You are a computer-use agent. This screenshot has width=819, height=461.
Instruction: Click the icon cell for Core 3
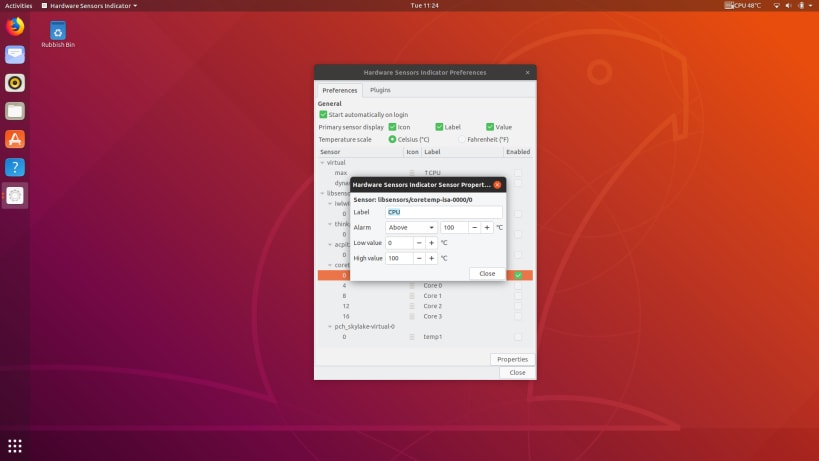(x=412, y=316)
